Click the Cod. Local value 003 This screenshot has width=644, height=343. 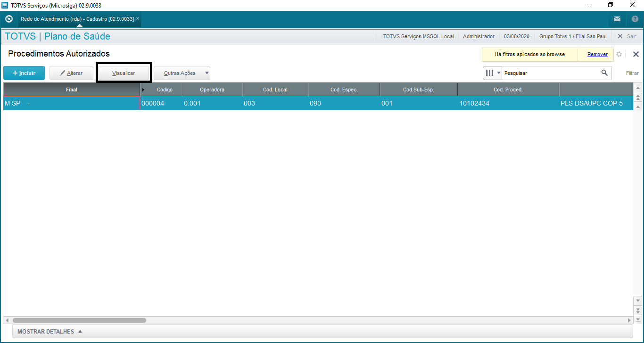tap(275, 103)
